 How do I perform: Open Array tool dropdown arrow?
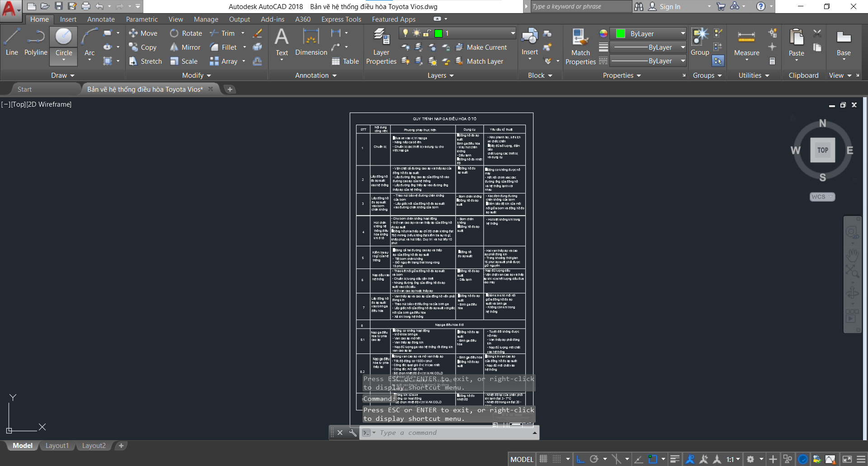coord(244,61)
